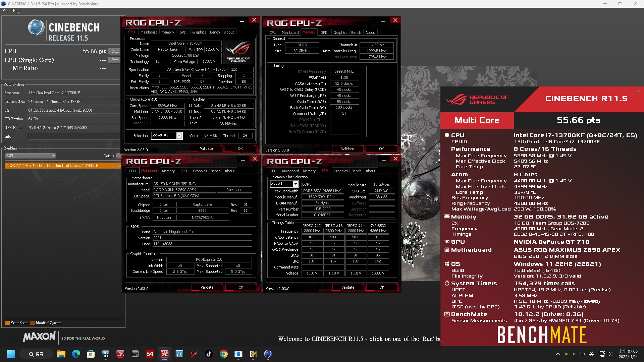Switch to Mainboard tab in top-left CPU-Z
This screenshot has height=362, width=644.
[149, 32]
